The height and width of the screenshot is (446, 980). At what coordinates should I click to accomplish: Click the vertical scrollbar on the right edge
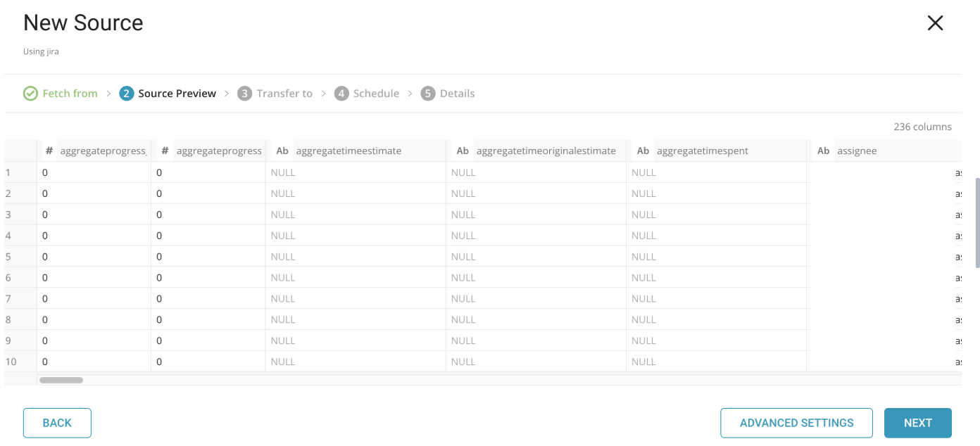coord(977,222)
